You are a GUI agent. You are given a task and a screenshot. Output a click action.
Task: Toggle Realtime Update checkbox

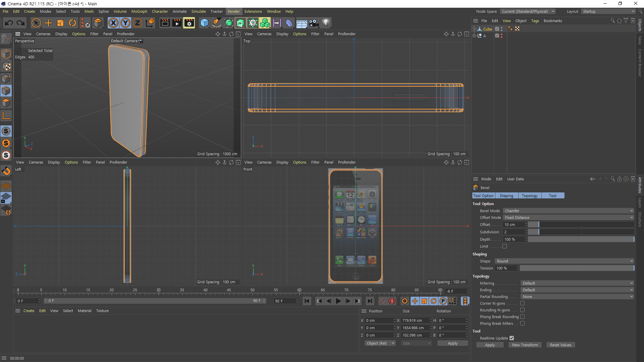point(512,338)
